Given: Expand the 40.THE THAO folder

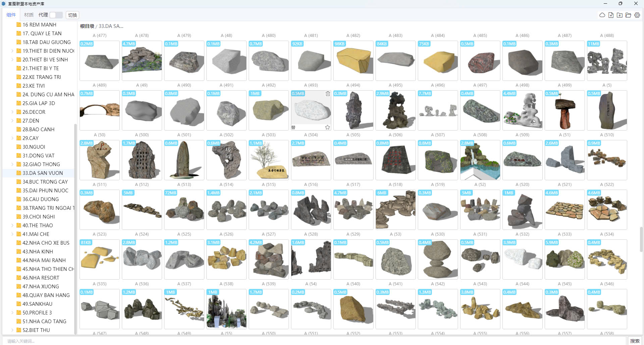Looking at the screenshot, I should click(x=12, y=226).
